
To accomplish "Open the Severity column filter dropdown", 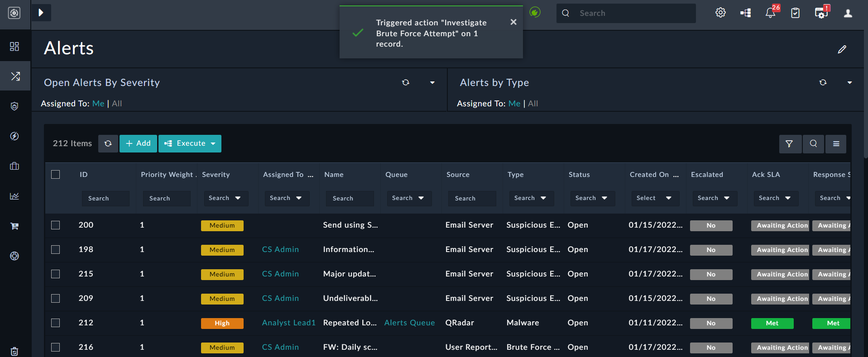I will pyautogui.click(x=225, y=198).
